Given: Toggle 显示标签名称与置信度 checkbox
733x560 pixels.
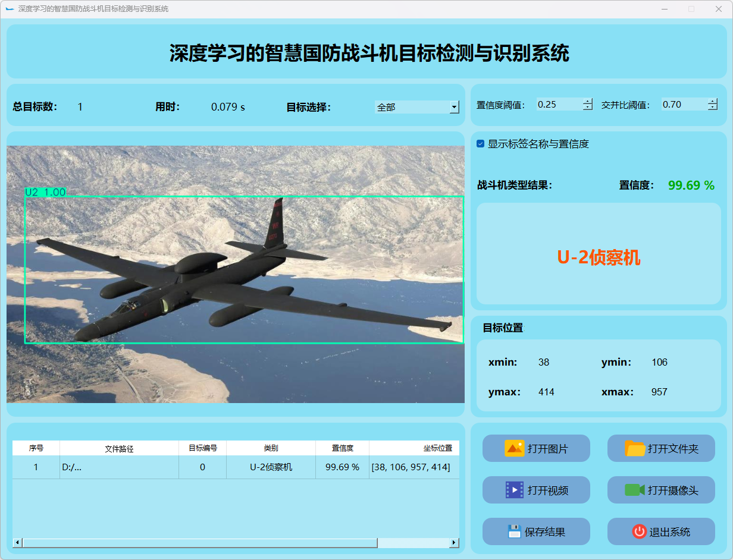Looking at the screenshot, I should (x=481, y=144).
